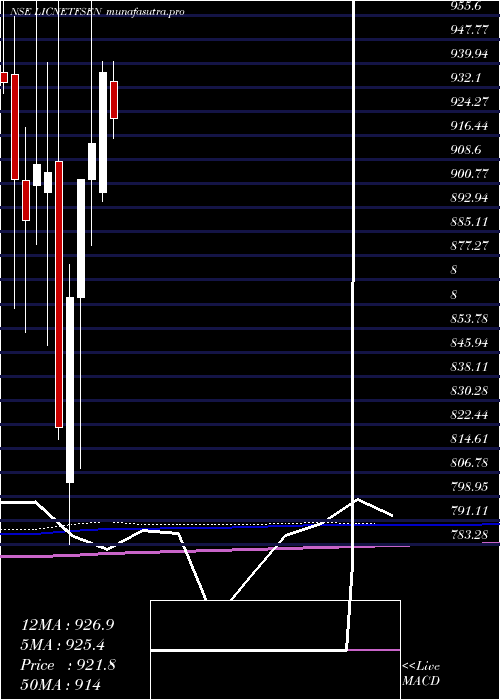Click the 908.6 price axis label
The height and width of the screenshot is (700, 500).
(x=466, y=150)
